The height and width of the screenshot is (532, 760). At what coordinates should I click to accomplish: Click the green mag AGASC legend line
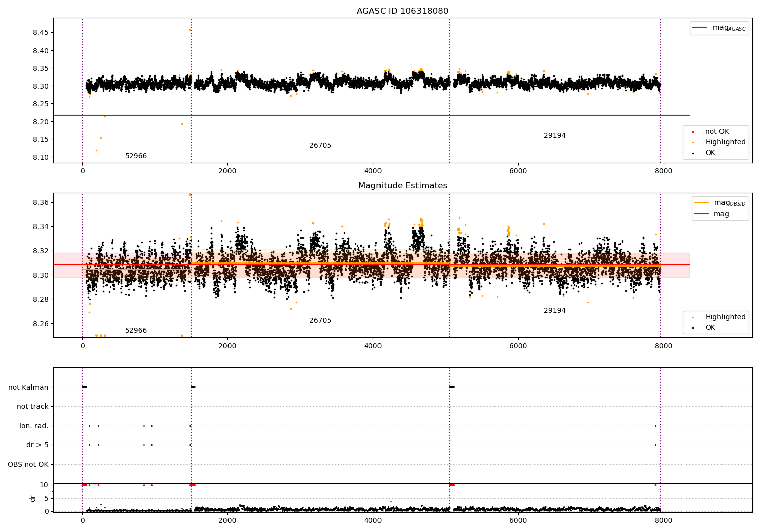(x=700, y=28)
